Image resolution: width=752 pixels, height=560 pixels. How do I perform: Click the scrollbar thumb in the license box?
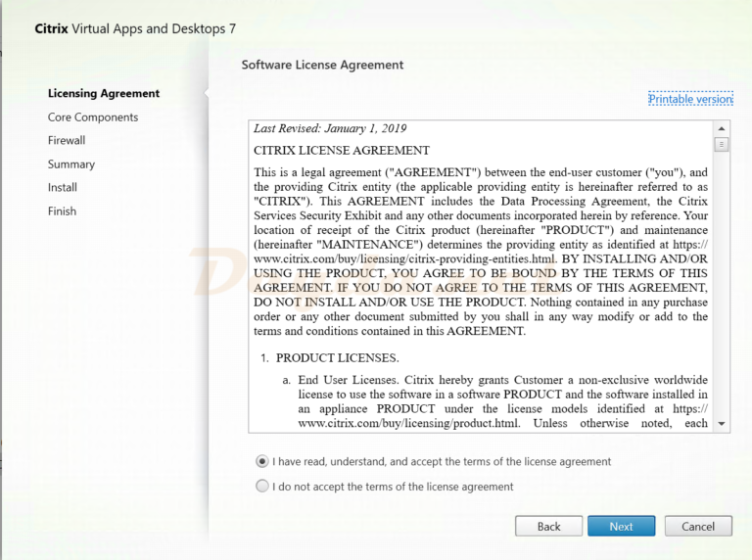point(722,145)
